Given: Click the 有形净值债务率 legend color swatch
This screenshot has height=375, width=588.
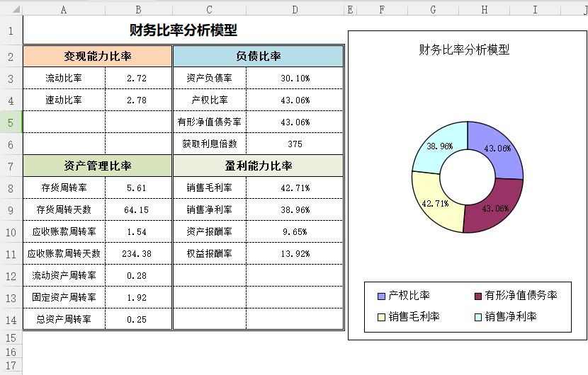Looking at the screenshot, I should coord(478,296).
